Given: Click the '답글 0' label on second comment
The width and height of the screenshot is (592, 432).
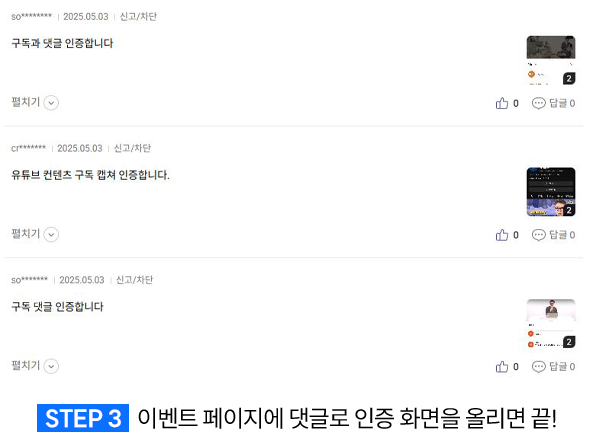Looking at the screenshot, I should click(x=562, y=235).
